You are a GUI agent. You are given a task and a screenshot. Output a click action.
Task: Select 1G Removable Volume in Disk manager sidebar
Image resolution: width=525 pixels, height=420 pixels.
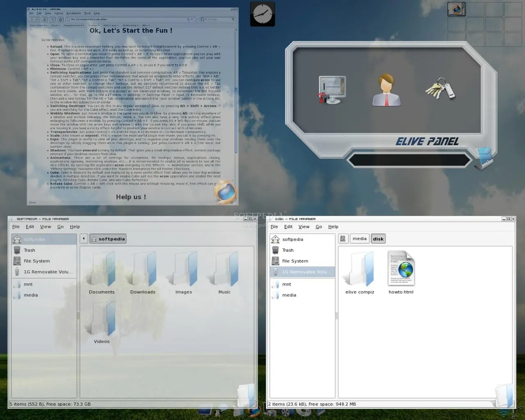(302, 272)
